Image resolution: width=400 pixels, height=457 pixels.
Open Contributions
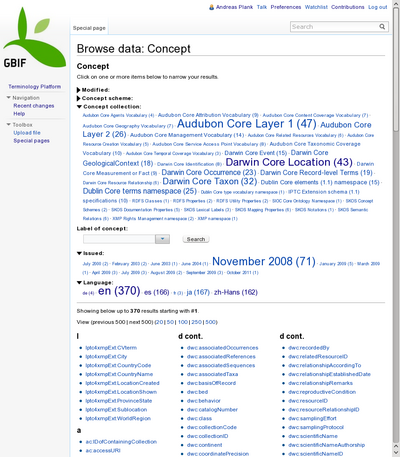[348, 7]
